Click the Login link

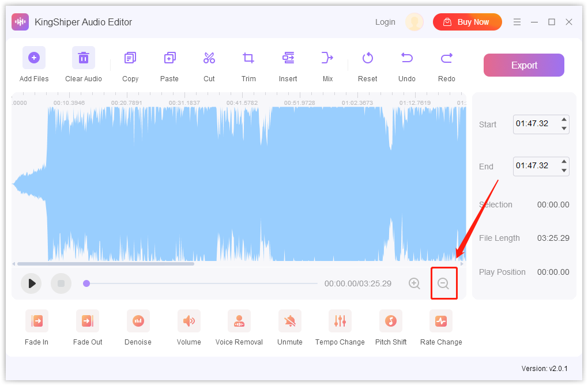click(385, 22)
